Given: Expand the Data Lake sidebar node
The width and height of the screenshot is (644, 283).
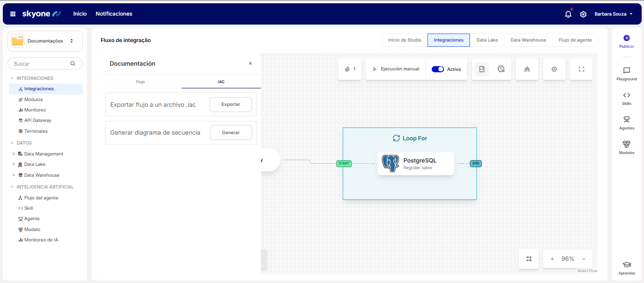Looking at the screenshot, I should pos(14,164).
